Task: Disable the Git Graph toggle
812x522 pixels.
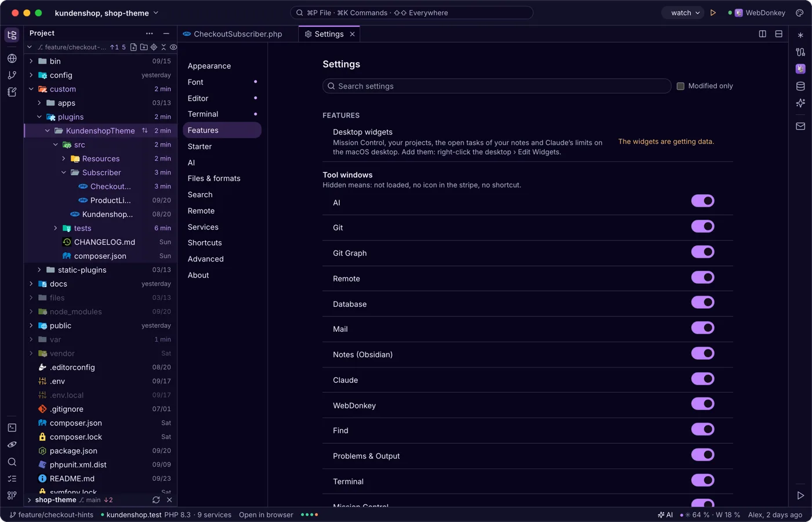Action: 702,252
